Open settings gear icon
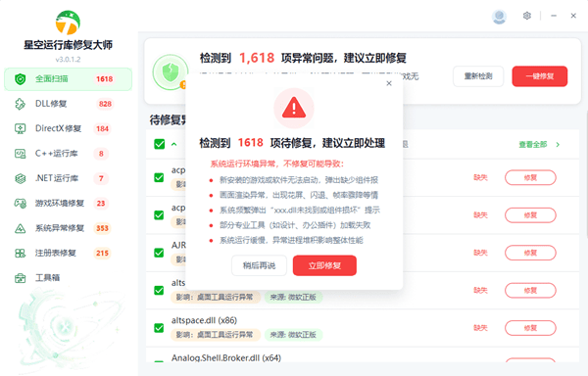 pyautogui.click(x=527, y=16)
